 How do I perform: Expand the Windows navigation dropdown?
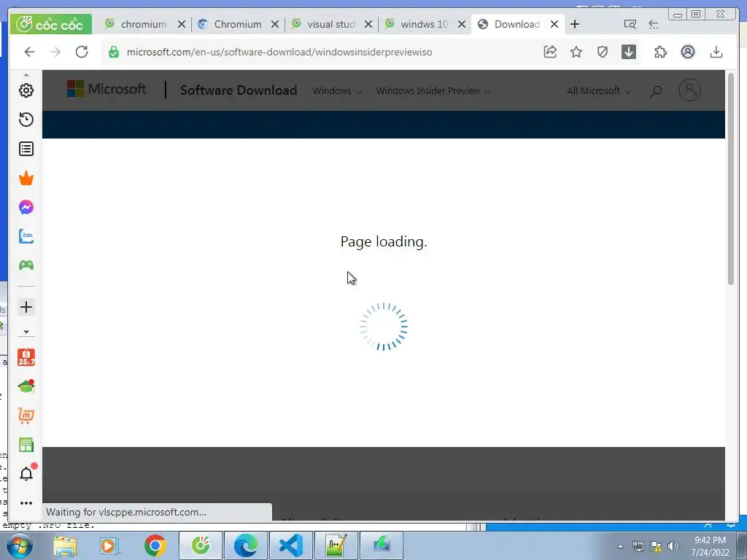[337, 91]
